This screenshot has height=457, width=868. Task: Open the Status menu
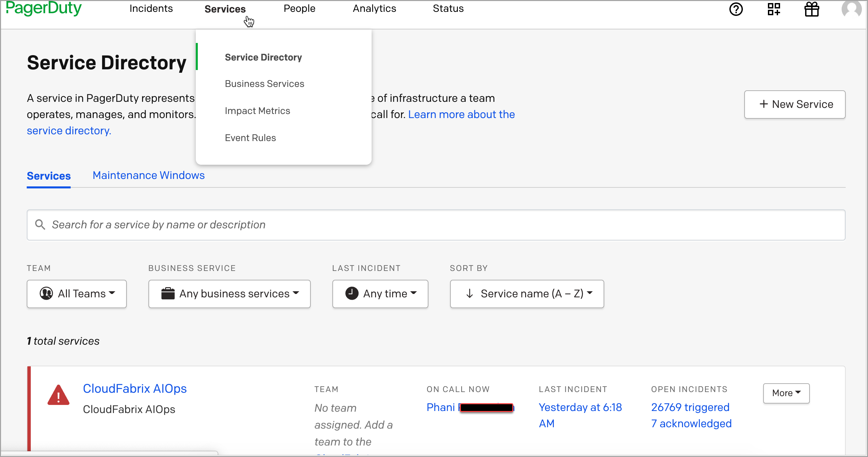coord(448,8)
